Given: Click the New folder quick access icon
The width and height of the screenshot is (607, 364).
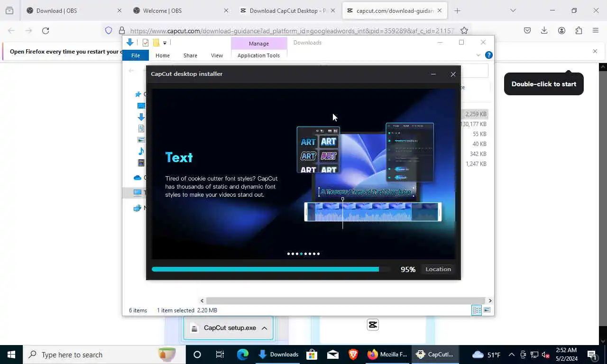Looking at the screenshot, I should coord(156,43).
